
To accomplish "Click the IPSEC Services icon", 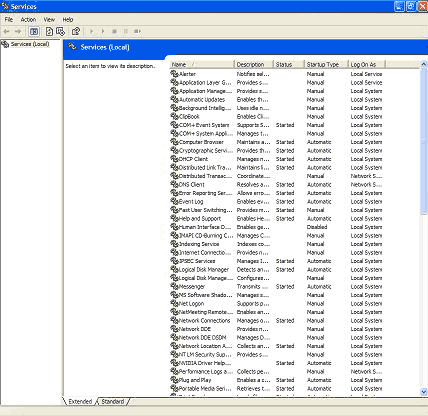I will click(x=174, y=261).
